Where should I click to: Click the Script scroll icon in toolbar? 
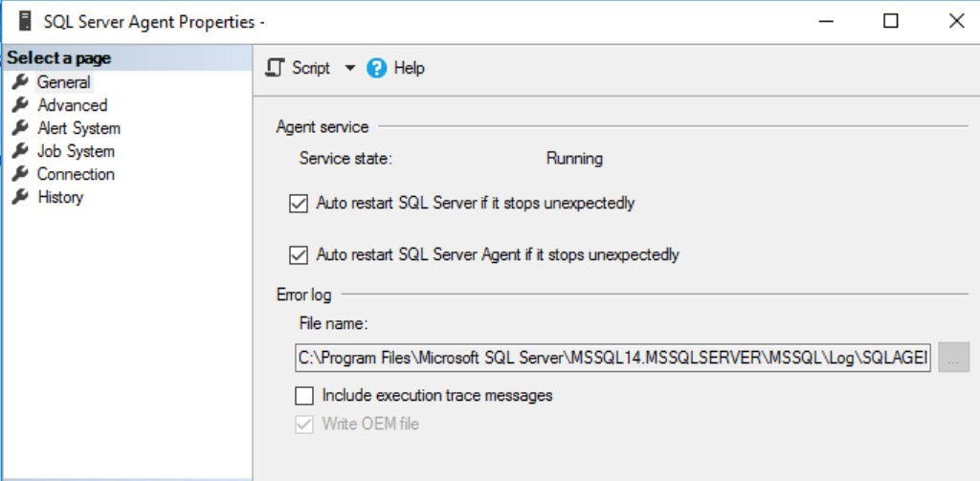pos(275,68)
